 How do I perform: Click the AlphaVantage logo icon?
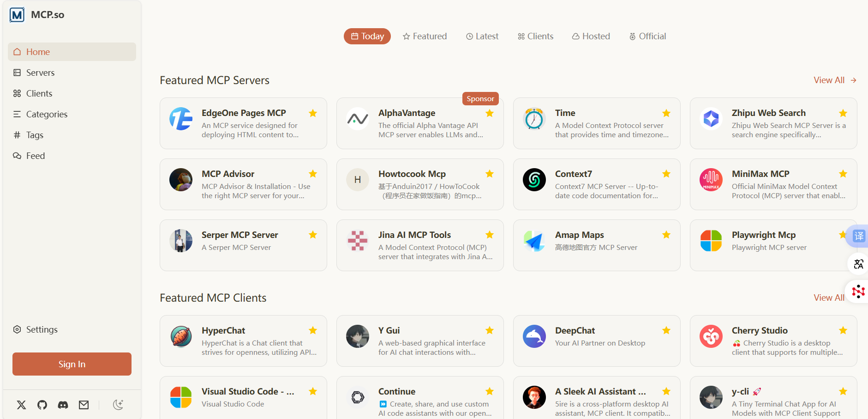pyautogui.click(x=358, y=119)
